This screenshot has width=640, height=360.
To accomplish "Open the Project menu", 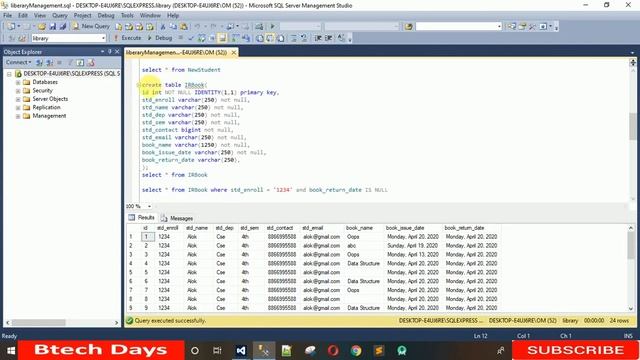I will pyautogui.click(x=82, y=16).
